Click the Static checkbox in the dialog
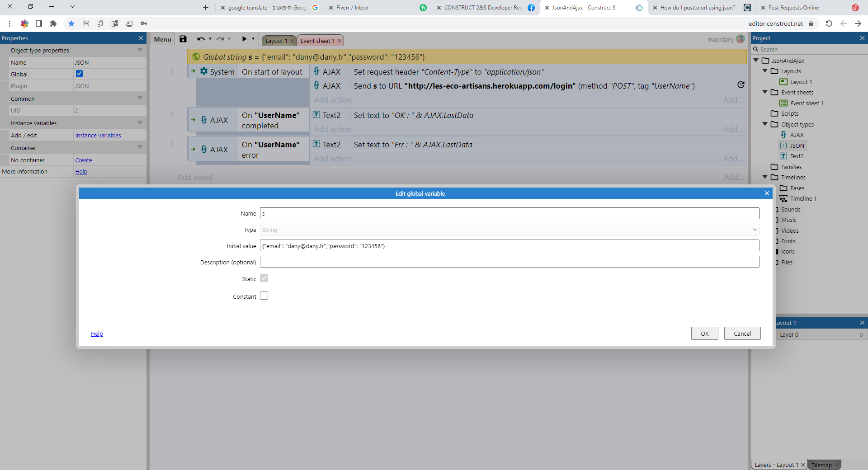Image resolution: width=868 pixels, height=470 pixels. click(264, 278)
